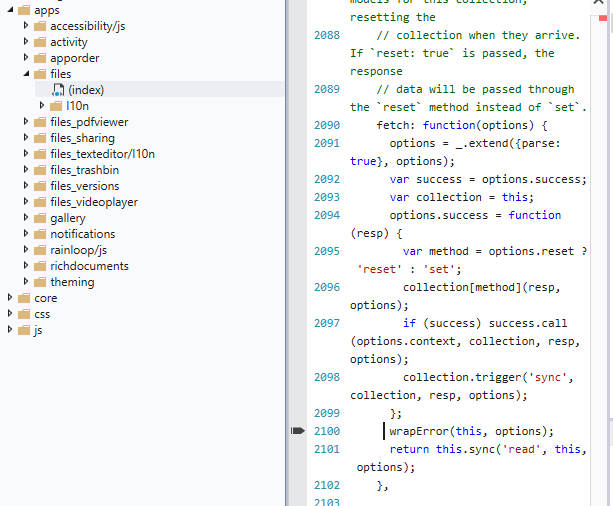The image size is (613, 506).
Task: Expand the theming folder
Action: [x=26, y=282]
